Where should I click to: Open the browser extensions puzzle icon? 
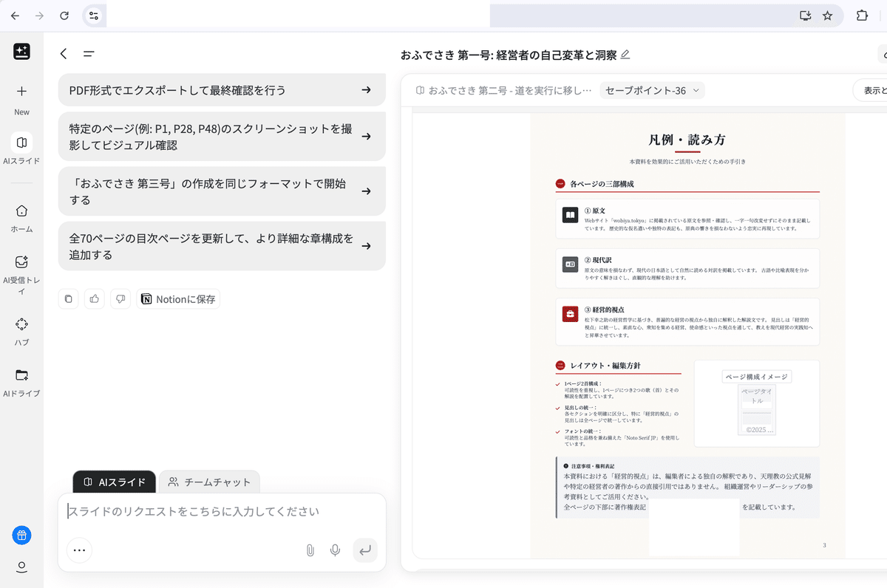point(862,16)
